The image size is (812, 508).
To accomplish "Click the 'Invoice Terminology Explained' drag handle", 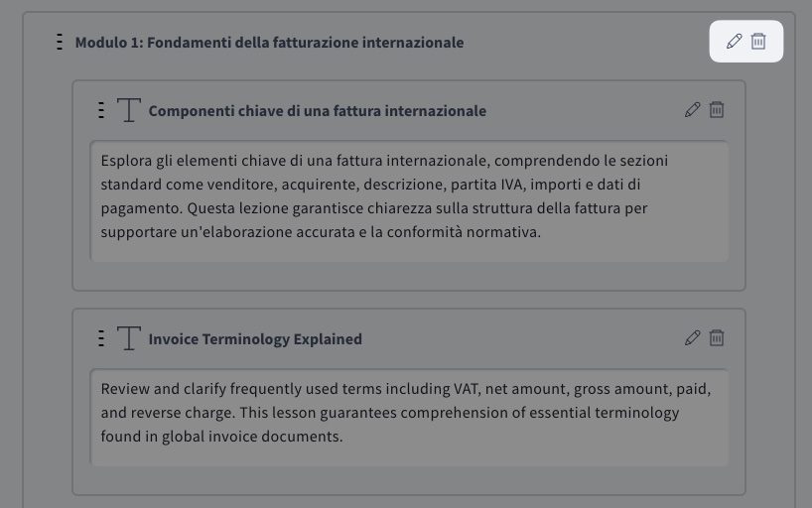I will click(x=101, y=338).
